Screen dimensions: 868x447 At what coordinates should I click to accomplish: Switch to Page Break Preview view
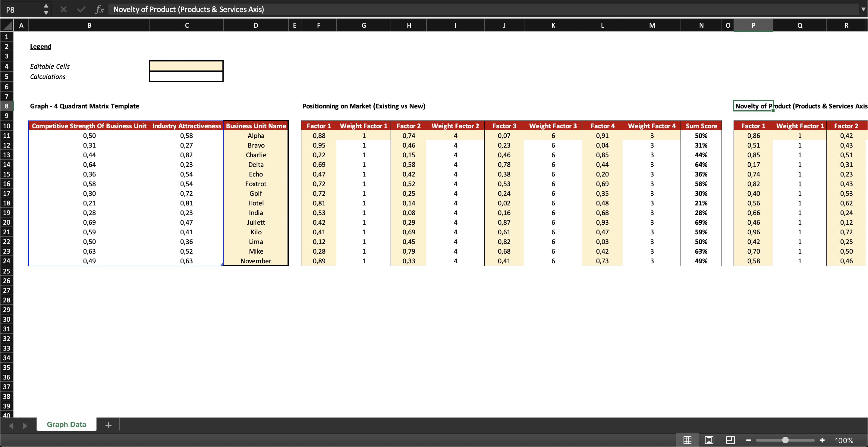coord(731,440)
